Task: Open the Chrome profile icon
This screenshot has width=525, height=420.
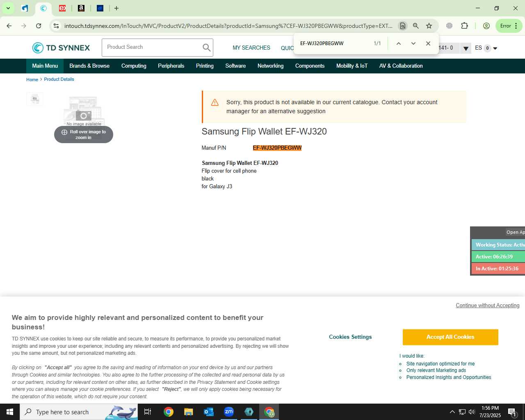Action: (486, 26)
